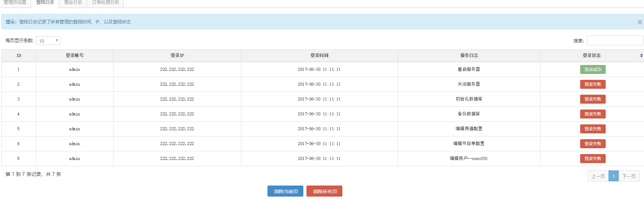Click ID cell 2 in the table
This screenshot has height=199, width=644.
point(19,84)
